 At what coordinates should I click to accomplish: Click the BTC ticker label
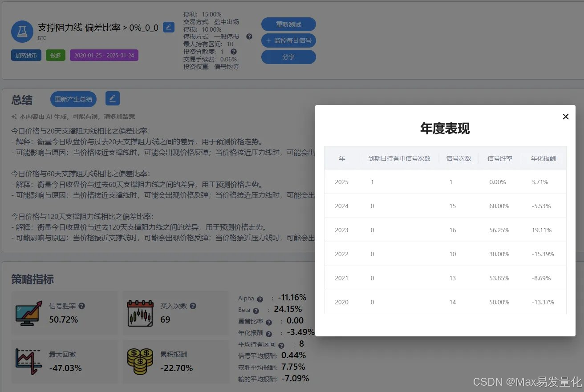(42, 38)
